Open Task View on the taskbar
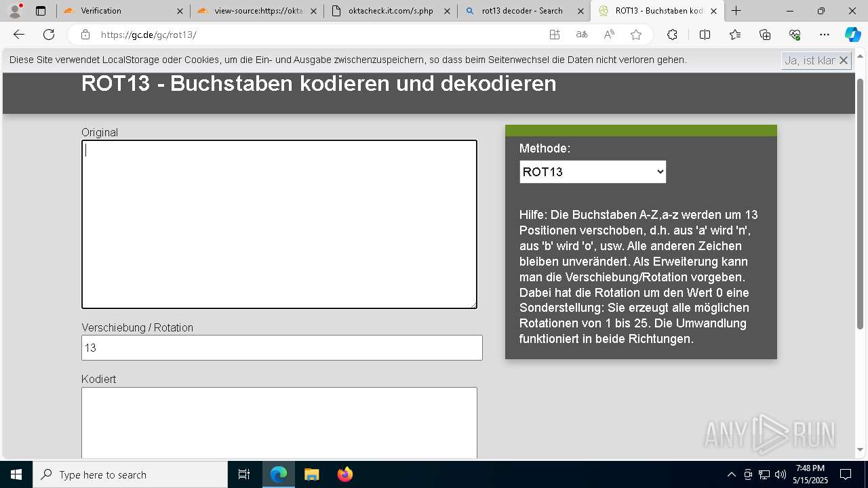This screenshot has height=488, width=868. 244,474
